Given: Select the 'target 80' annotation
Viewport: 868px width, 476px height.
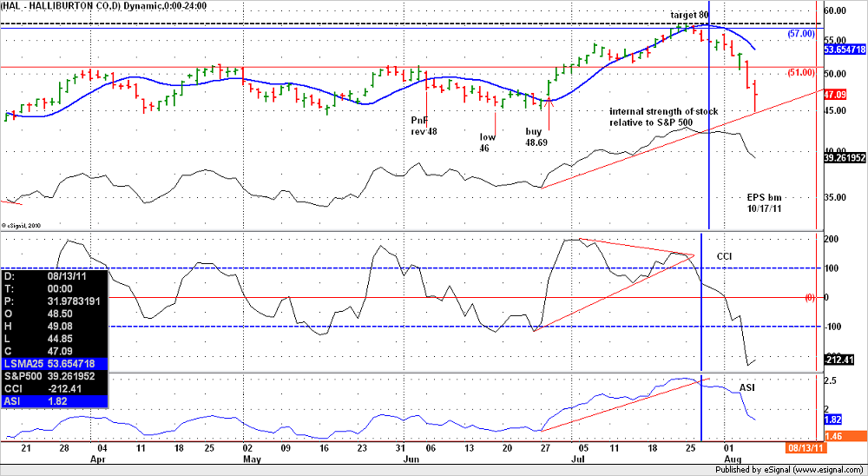Looking at the screenshot, I should pos(688,15).
